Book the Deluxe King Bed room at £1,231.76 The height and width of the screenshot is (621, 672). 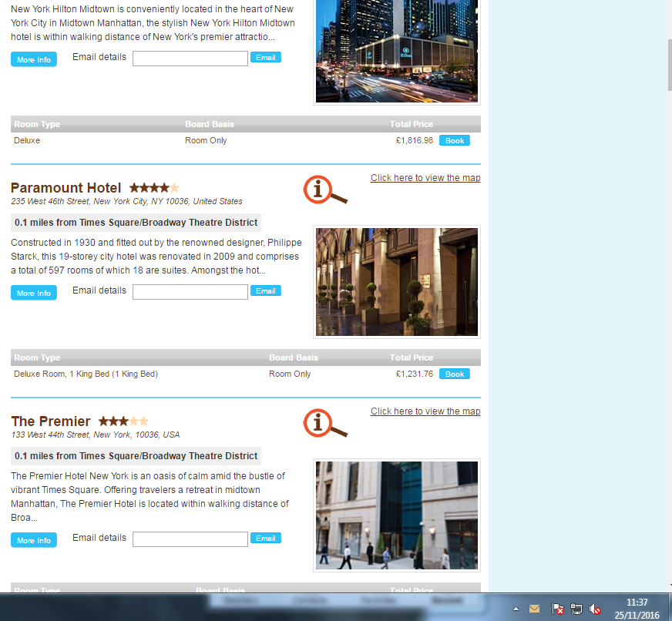tap(455, 374)
